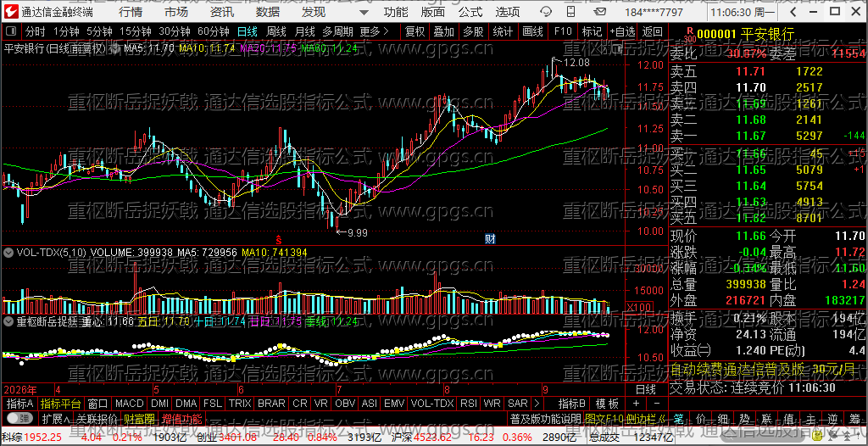This screenshot has width=868, height=446.
Task: Open the 市场 menu
Action: [x=176, y=12]
